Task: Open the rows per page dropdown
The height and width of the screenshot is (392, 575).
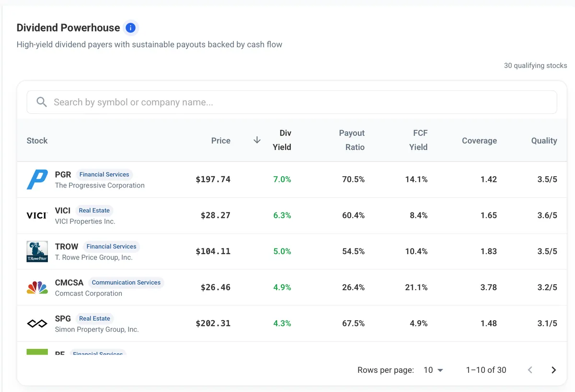Action: pos(433,370)
